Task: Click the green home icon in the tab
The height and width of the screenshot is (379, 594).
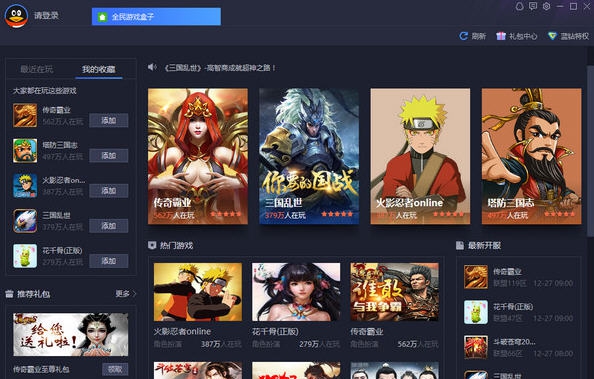Action: point(102,17)
